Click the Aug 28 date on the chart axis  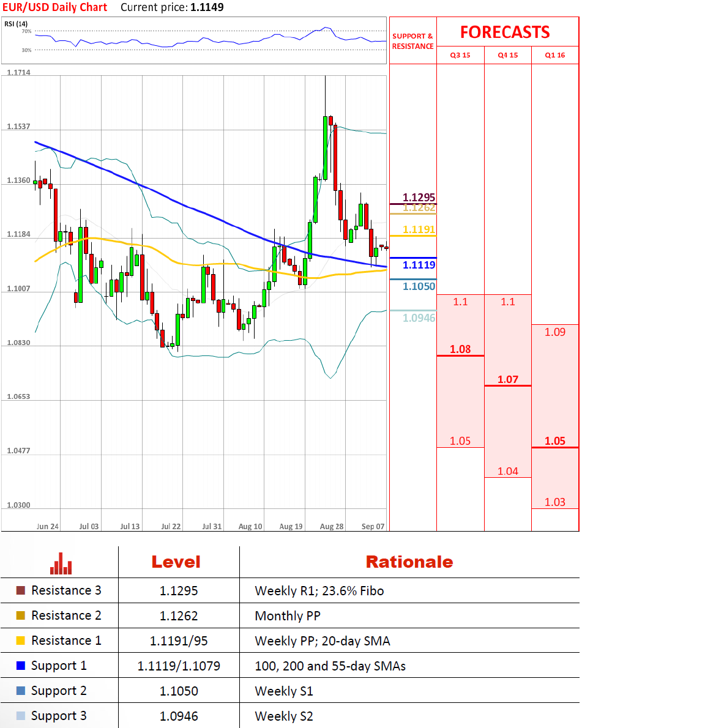click(x=332, y=526)
